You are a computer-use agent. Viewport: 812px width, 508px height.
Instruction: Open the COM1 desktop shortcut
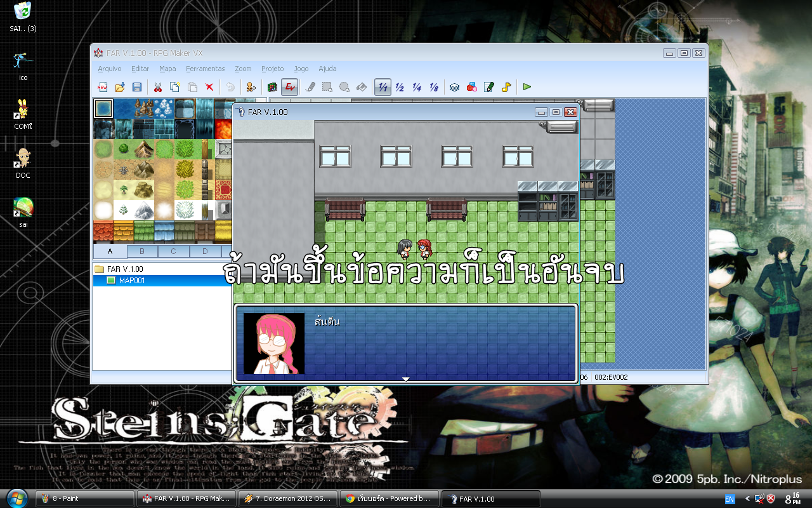pos(23,115)
